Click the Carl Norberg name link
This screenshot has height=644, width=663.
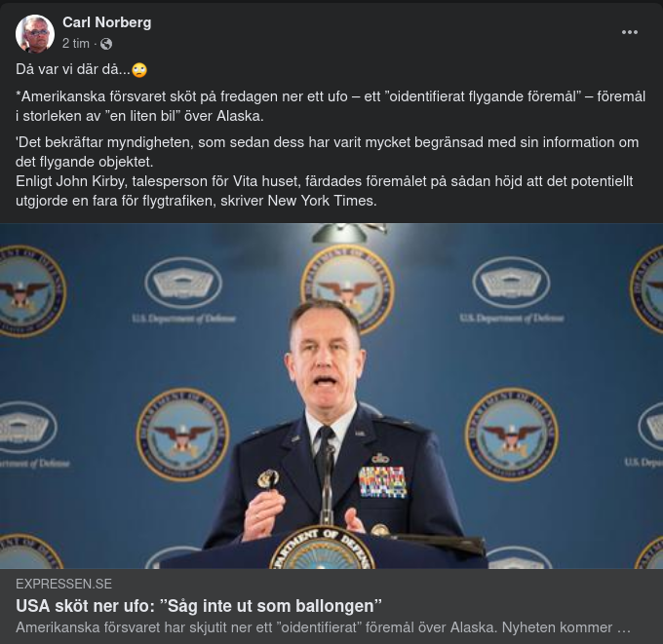pyautogui.click(x=106, y=22)
